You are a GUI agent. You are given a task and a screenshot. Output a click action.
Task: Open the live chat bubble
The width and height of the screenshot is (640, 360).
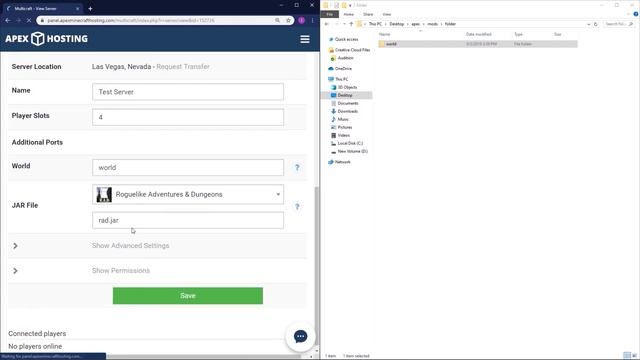click(x=300, y=336)
